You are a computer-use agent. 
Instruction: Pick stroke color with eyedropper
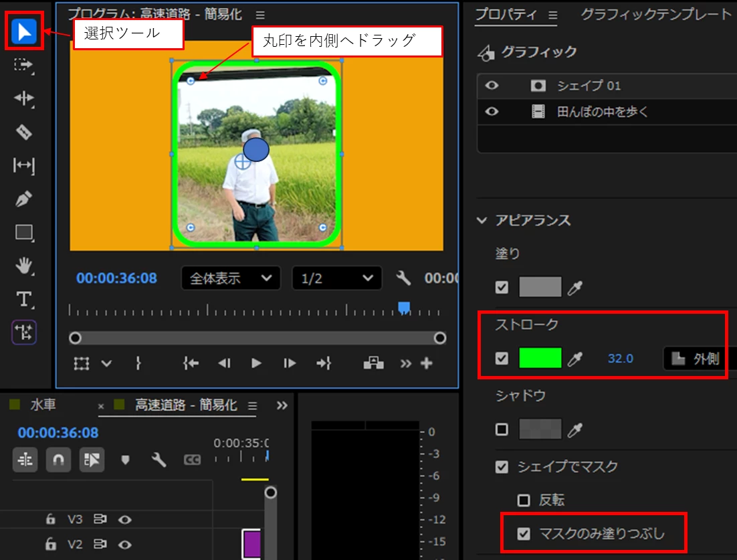(x=574, y=359)
